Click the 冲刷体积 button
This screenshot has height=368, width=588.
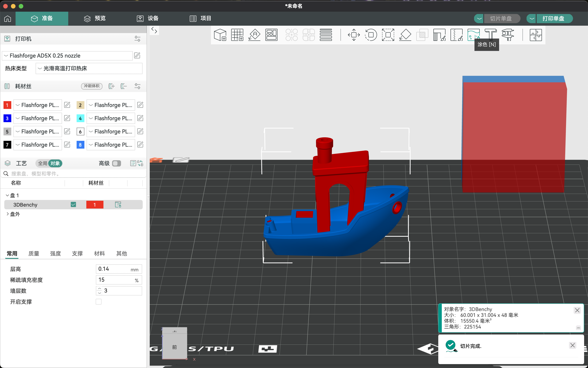[92, 86]
